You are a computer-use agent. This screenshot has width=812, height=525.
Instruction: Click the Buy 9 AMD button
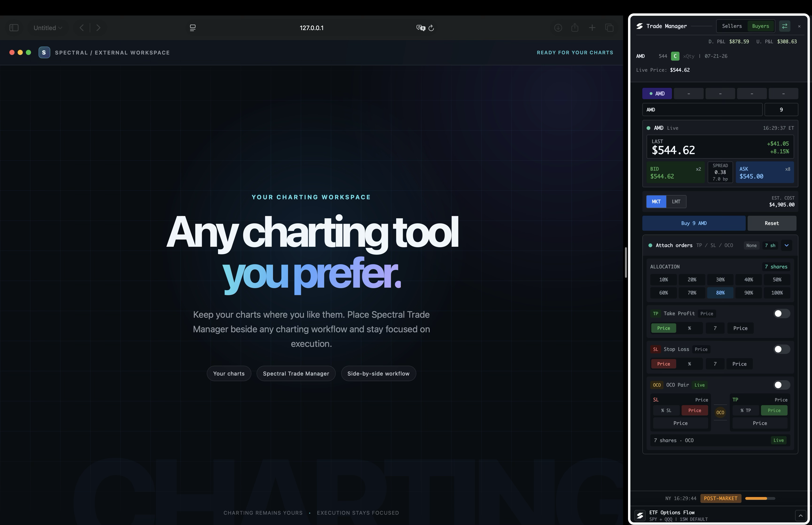(694, 223)
